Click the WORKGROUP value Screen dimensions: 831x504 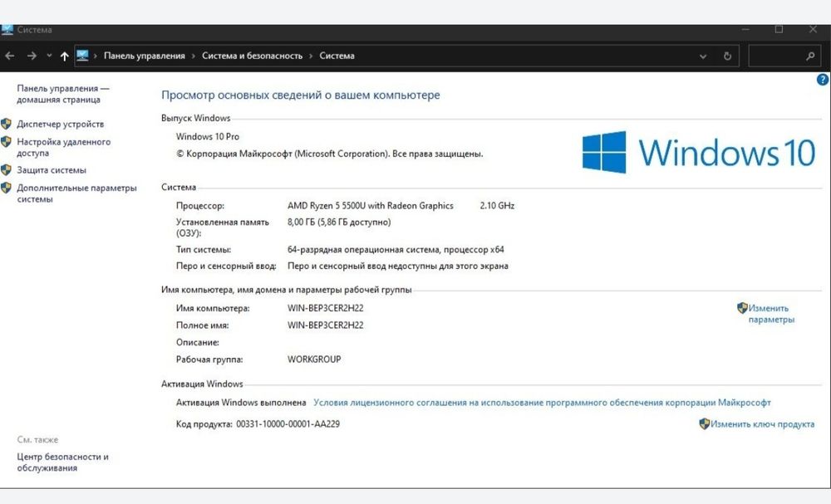[314, 359]
